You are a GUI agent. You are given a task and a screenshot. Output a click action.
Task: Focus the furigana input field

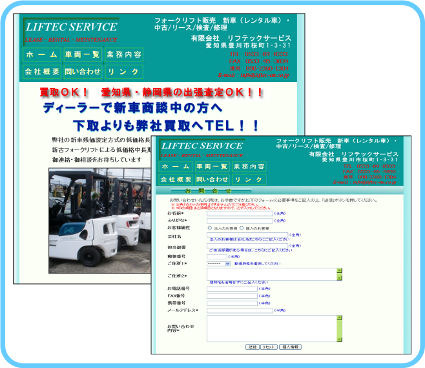click(240, 221)
